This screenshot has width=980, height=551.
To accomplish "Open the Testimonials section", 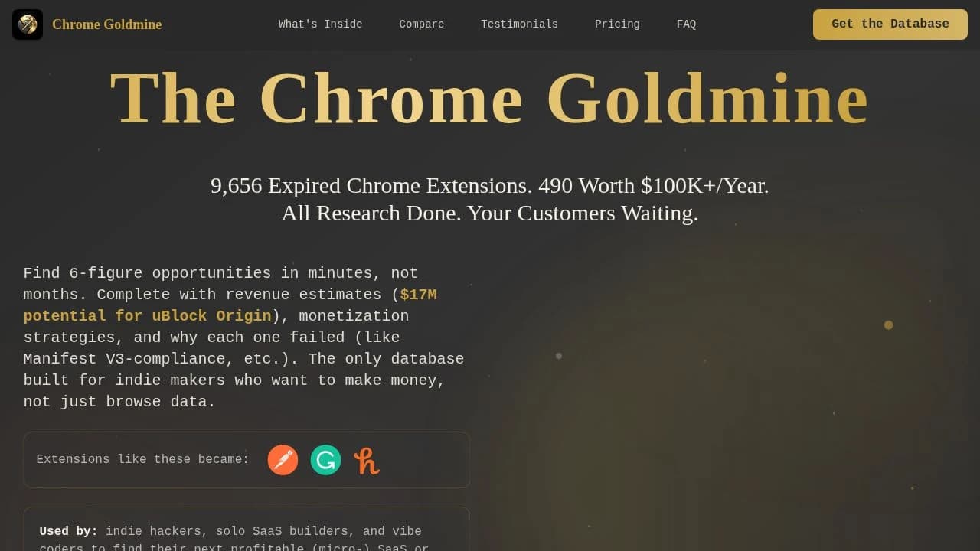I will 519,24.
